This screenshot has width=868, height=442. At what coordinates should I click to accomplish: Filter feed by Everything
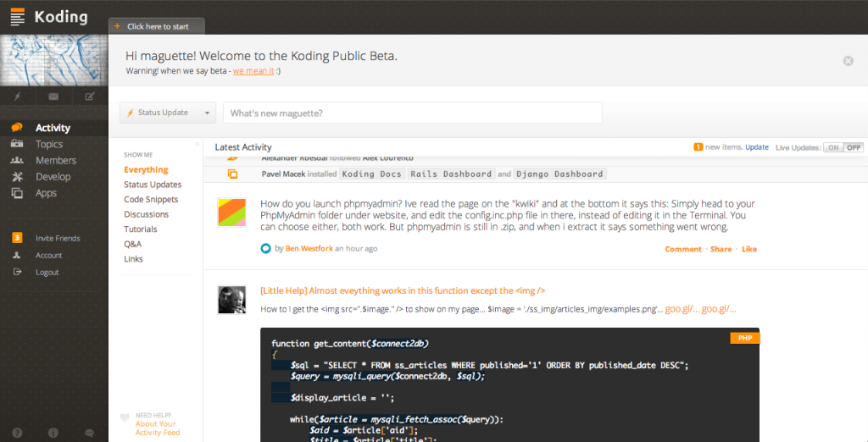146,170
